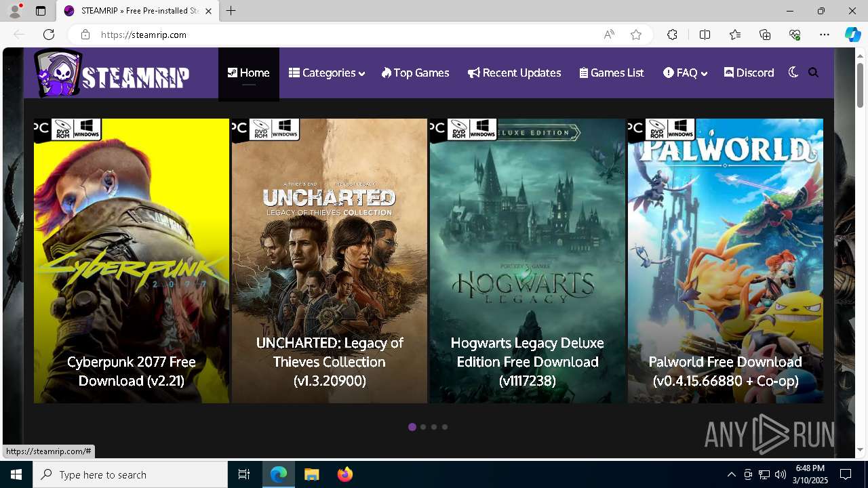
Task: Open the browser profile icon
Action: point(15,11)
